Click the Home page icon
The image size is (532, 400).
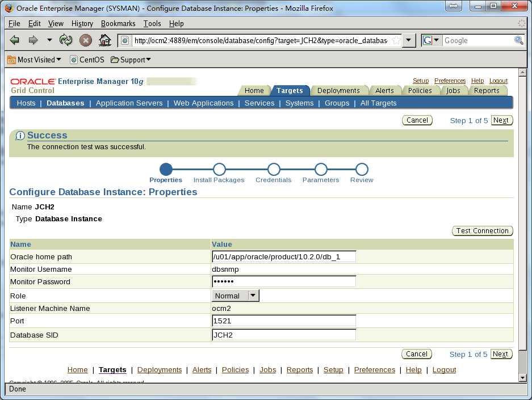105,40
